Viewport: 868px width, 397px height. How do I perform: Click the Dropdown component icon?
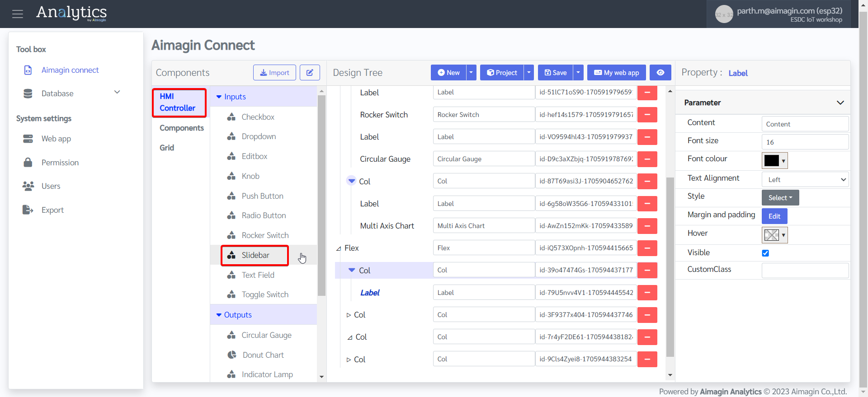[231, 136]
